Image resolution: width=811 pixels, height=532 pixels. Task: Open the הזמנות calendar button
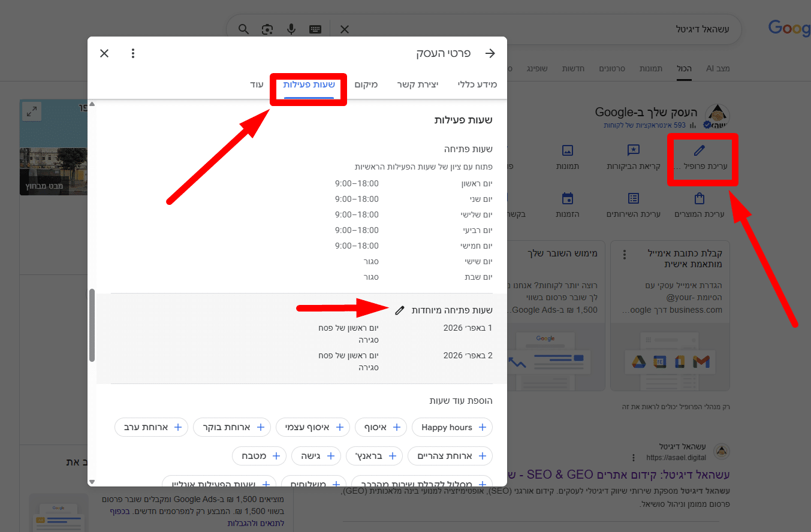pos(568,205)
